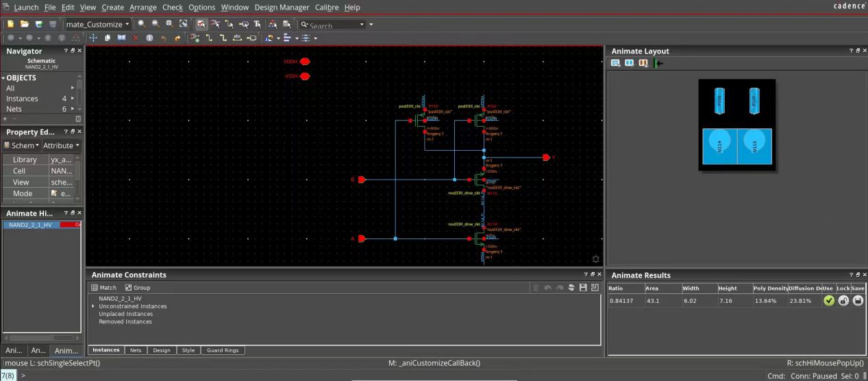Open the Align tool dropdown arrow

click(x=295, y=38)
